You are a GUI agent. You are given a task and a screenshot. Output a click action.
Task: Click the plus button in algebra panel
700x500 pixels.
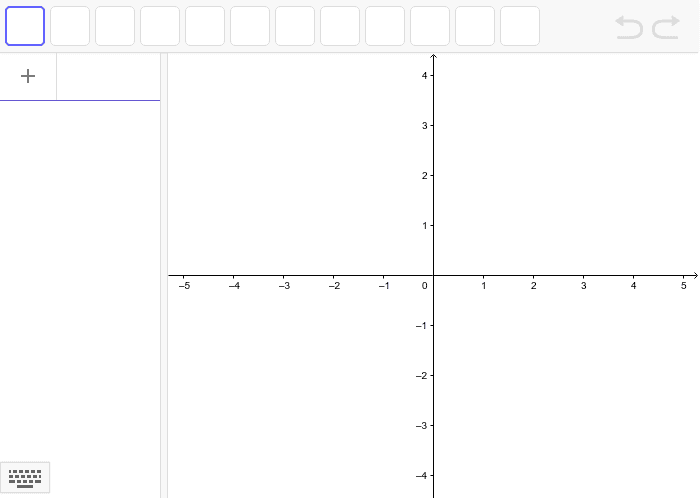coord(28,76)
